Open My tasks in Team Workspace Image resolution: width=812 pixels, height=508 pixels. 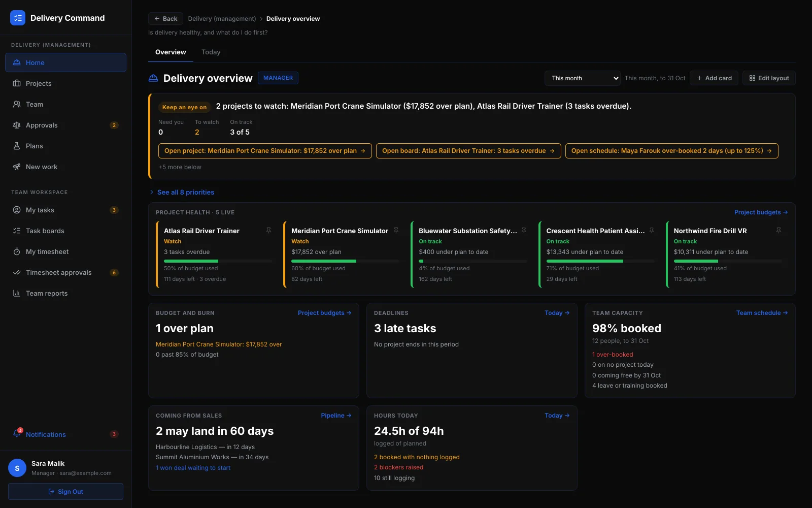point(65,210)
